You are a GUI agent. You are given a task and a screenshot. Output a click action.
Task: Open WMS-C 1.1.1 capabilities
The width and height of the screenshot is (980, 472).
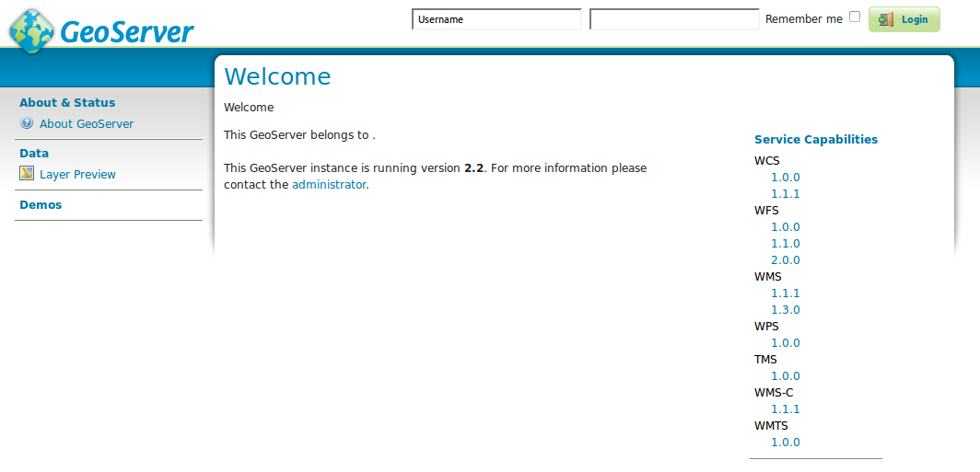pyautogui.click(x=786, y=409)
